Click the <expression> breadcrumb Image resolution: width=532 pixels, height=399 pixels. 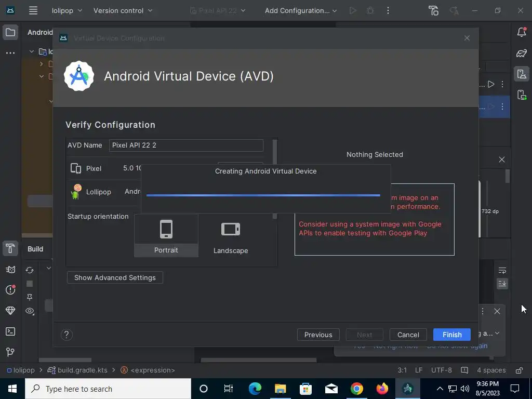(x=148, y=370)
